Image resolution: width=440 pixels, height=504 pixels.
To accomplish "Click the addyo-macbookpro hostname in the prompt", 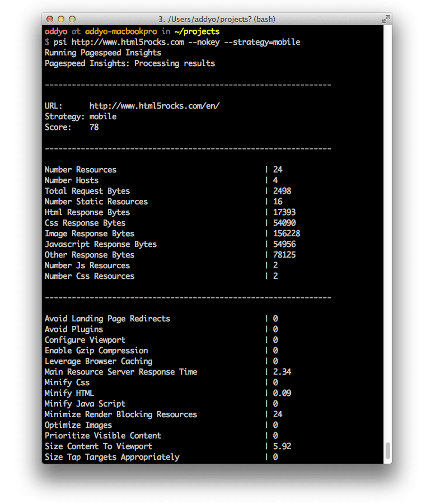I will 121,31.
